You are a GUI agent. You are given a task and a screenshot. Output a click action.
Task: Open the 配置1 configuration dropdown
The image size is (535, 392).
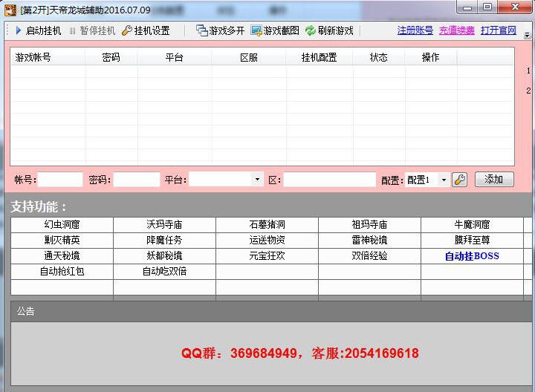click(443, 180)
